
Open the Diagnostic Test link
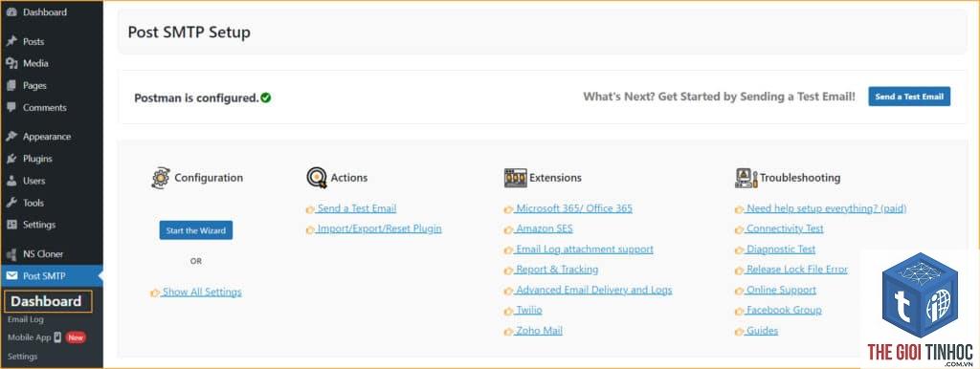tap(781, 250)
